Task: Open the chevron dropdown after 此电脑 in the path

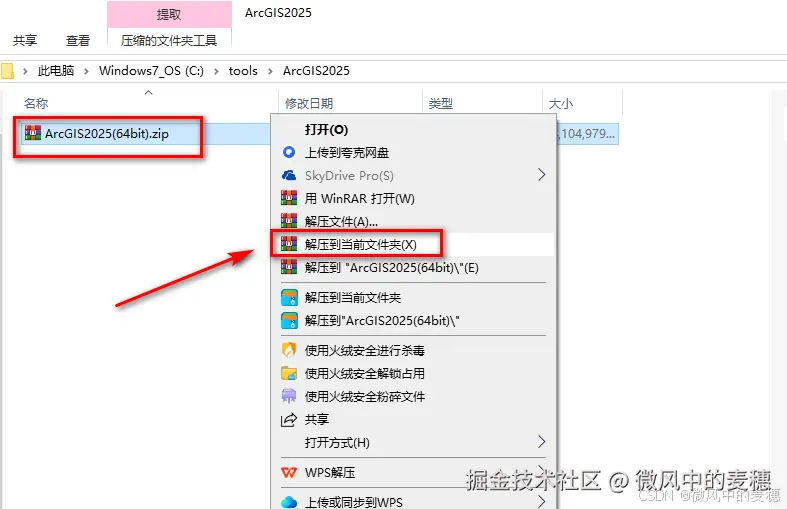Action: (x=86, y=71)
